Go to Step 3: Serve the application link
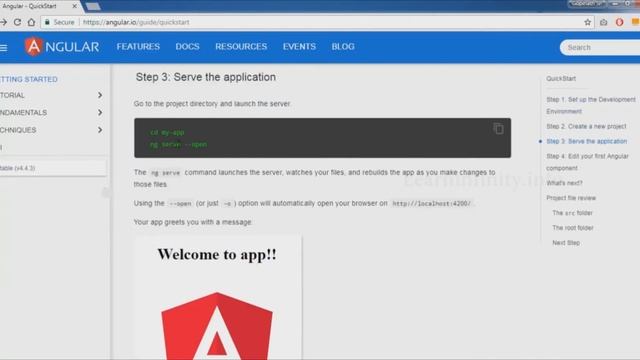The image size is (640, 360). pyautogui.click(x=587, y=141)
